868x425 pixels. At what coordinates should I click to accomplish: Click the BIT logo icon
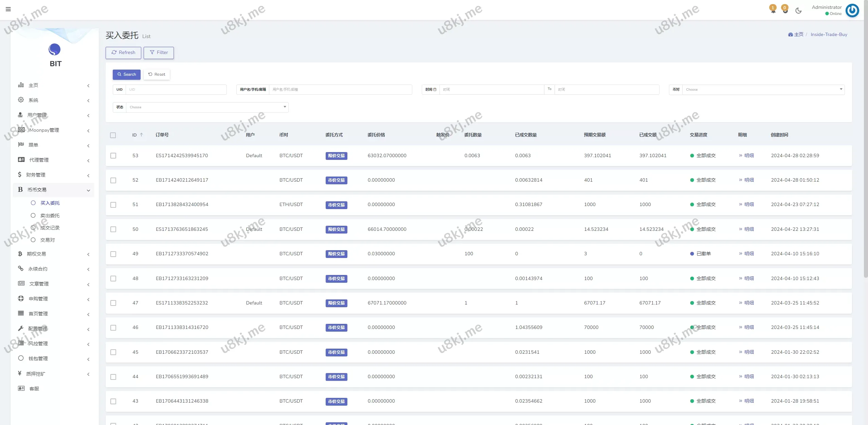pos(54,50)
